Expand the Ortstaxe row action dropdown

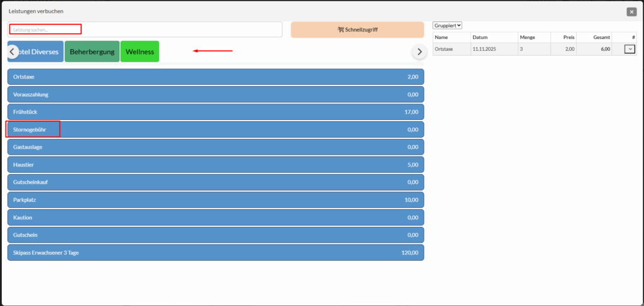click(x=630, y=49)
